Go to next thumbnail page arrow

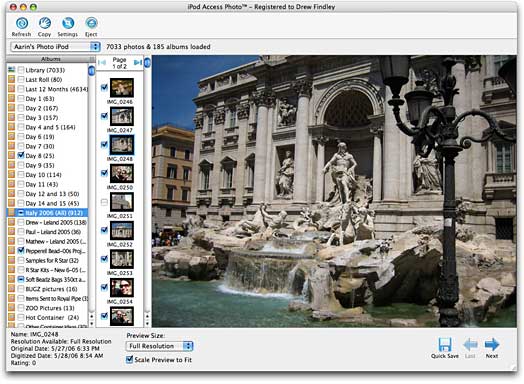tap(137, 62)
